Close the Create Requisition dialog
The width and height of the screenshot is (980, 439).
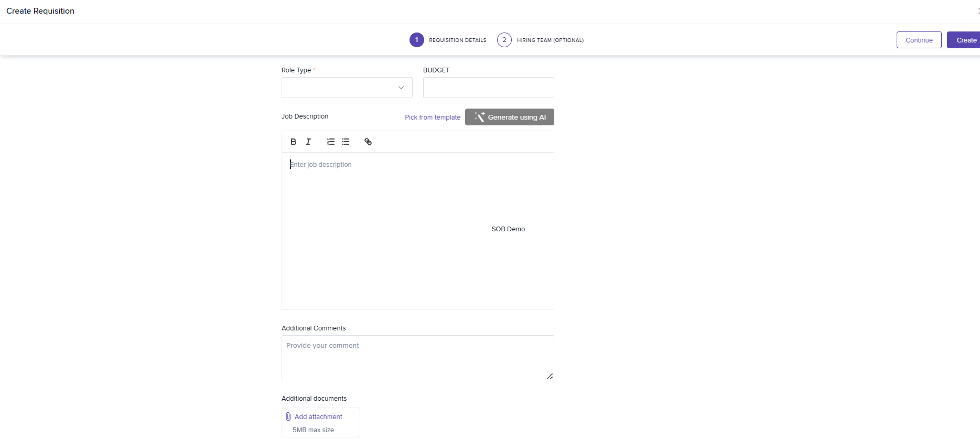pos(977,11)
